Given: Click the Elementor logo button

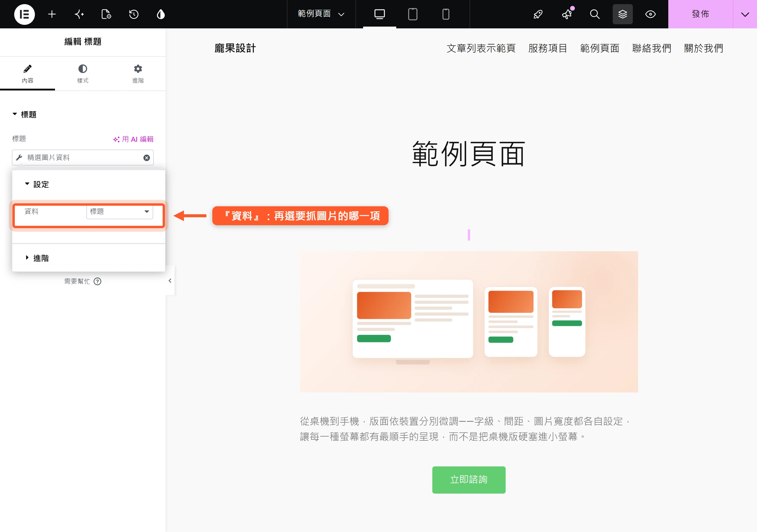Looking at the screenshot, I should pyautogui.click(x=25, y=14).
